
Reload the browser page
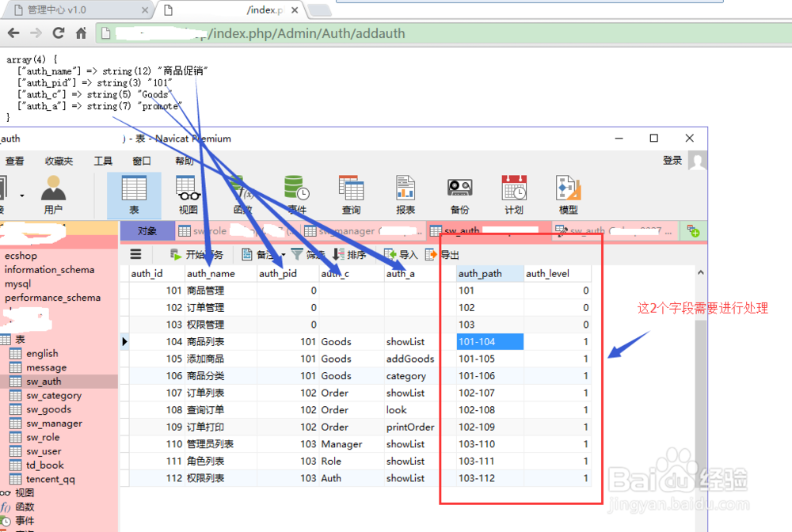click(59, 33)
